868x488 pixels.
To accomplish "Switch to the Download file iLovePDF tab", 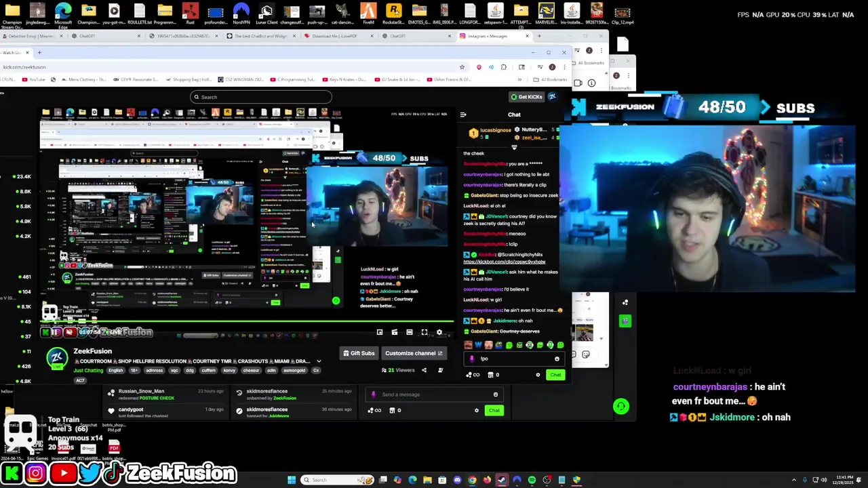I will (339, 36).
